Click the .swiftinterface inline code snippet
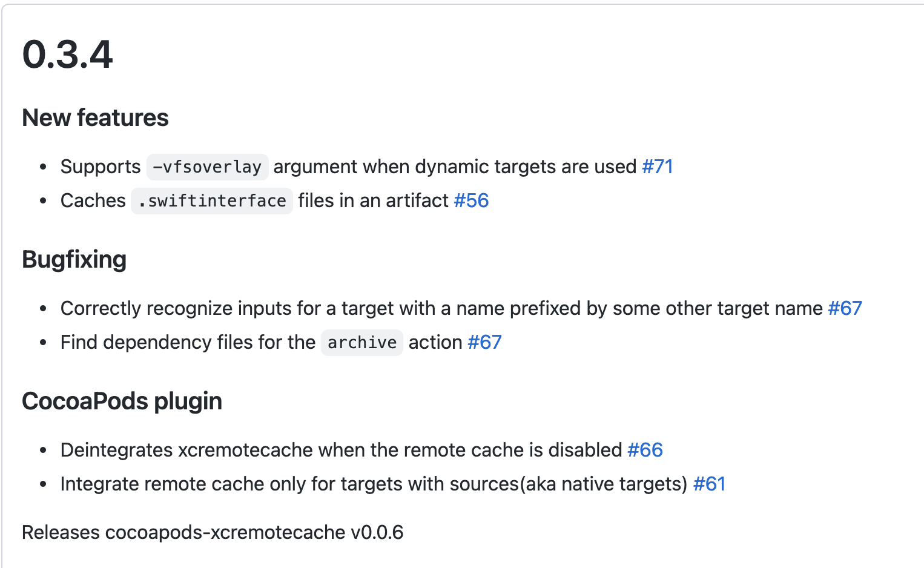924x568 pixels. pos(212,201)
